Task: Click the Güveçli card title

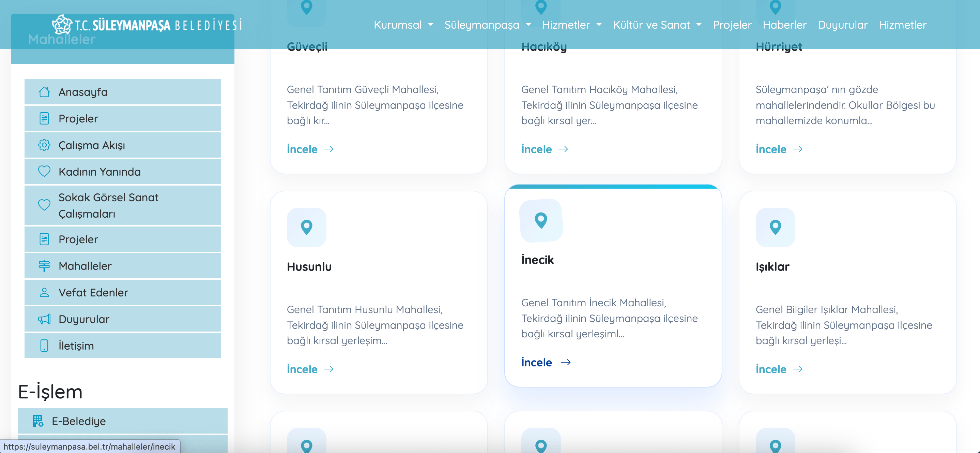Action: [307, 46]
